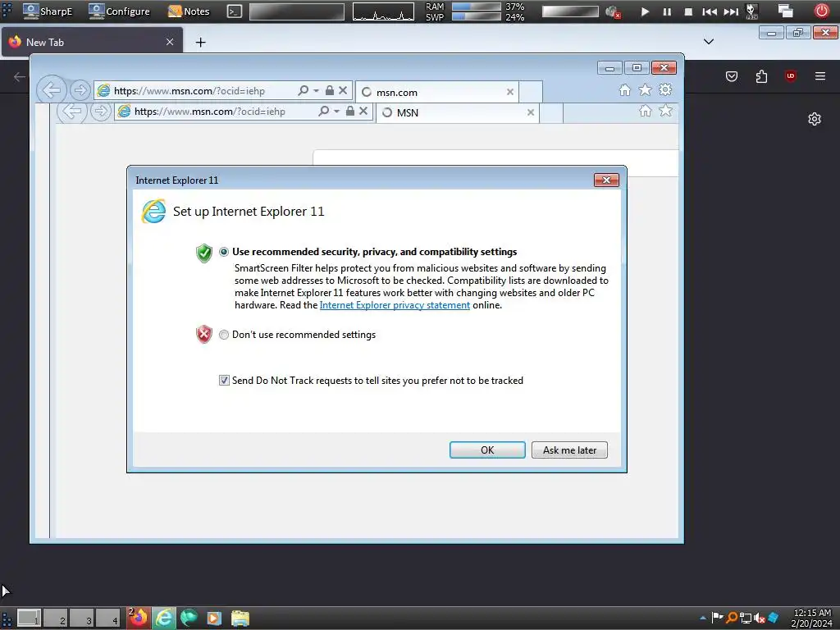The height and width of the screenshot is (630, 840).
Task: Click the Ask me later button
Action: tap(569, 450)
